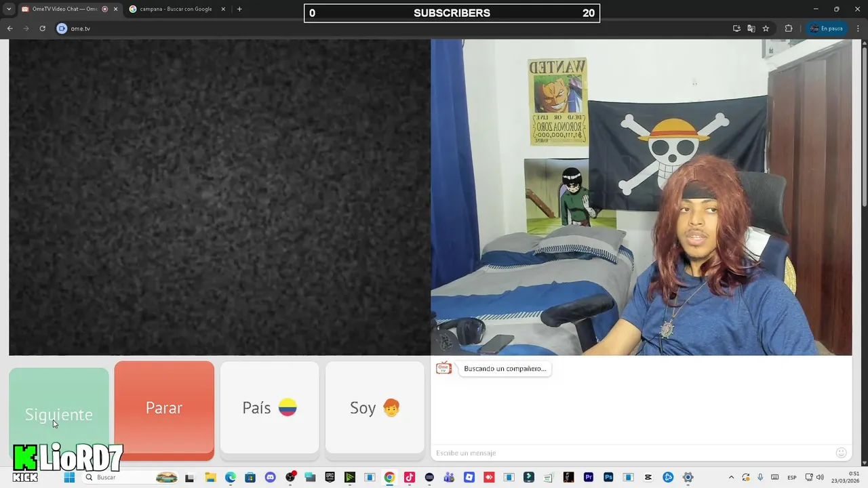Open Microsoft Teams from taskbar
This screenshot has height=488, width=868.
click(448, 477)
